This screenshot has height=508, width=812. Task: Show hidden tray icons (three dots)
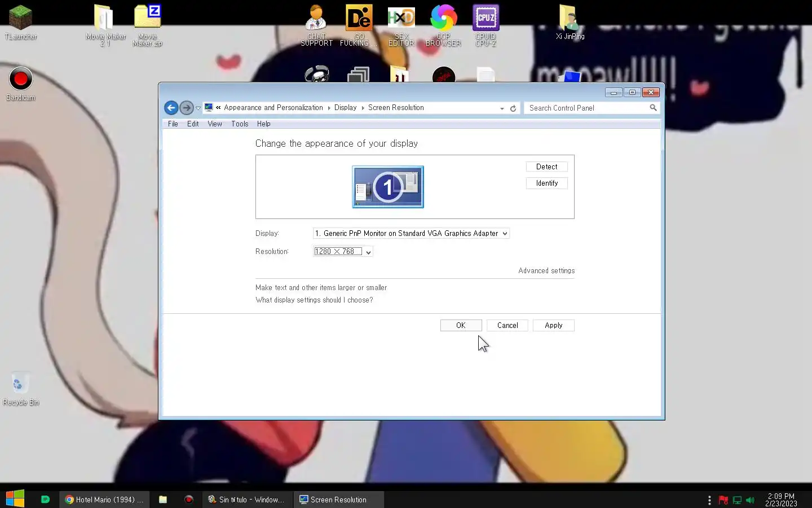click(709, 500)
